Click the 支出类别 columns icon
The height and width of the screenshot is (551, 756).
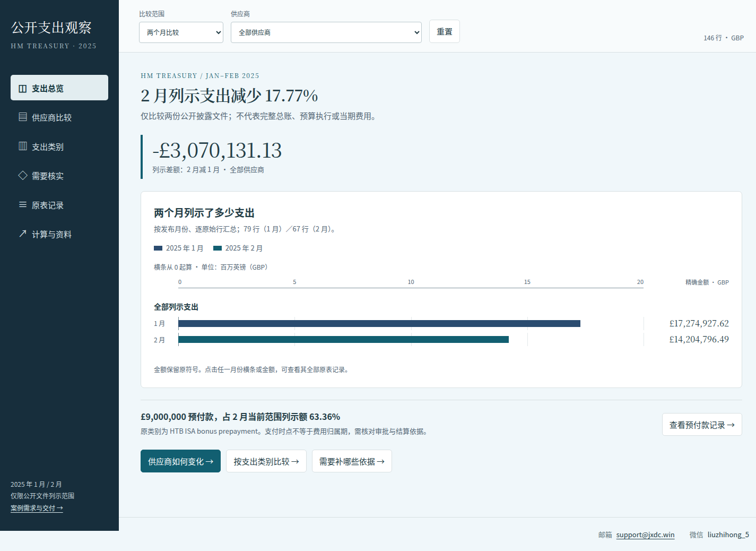[23, 146]
